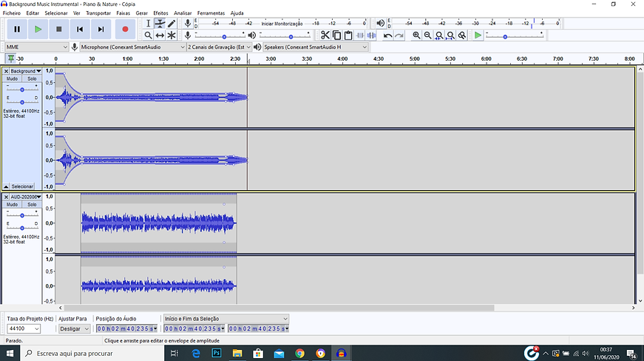Open the Microphone recording device dropdown
The width and height of the screenshot is (644, 361).
(132, 47)
